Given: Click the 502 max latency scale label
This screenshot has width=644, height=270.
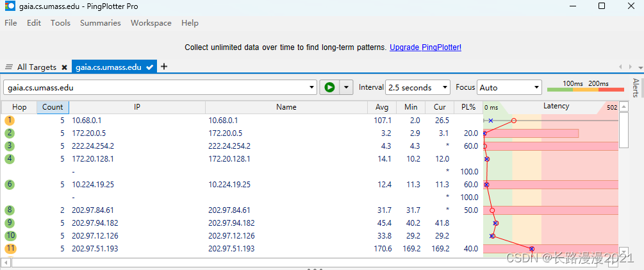Looking at the screenshot, I should (x=612, y=108).
